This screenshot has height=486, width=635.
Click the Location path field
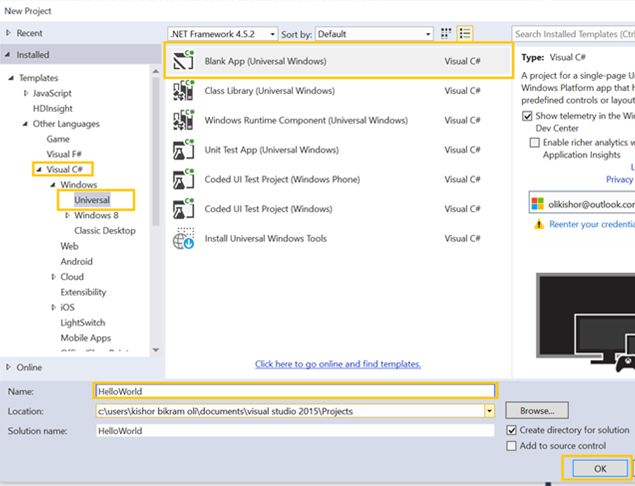pyautogui.click(x=290, y=411)
